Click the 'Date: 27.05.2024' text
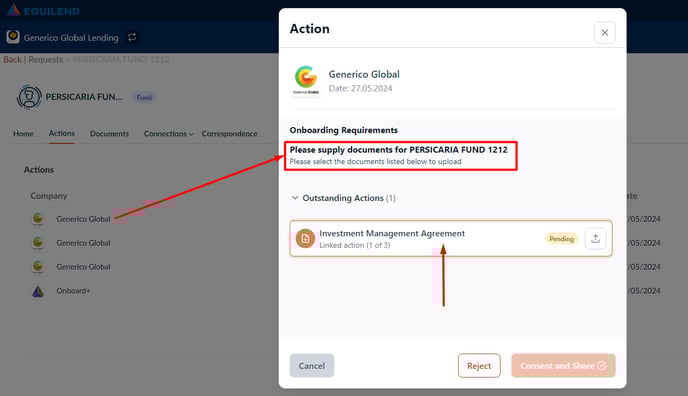 coord(360,88)
